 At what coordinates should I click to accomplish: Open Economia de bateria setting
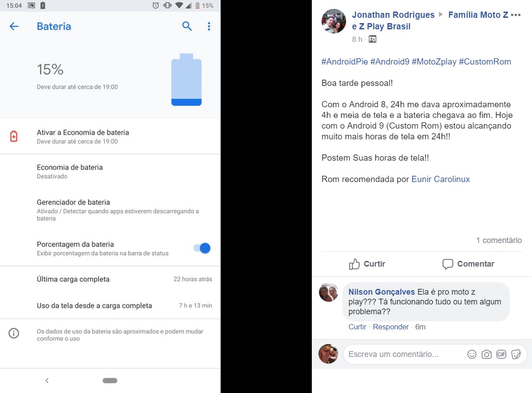pyautogui.click(x=110, y=171)
